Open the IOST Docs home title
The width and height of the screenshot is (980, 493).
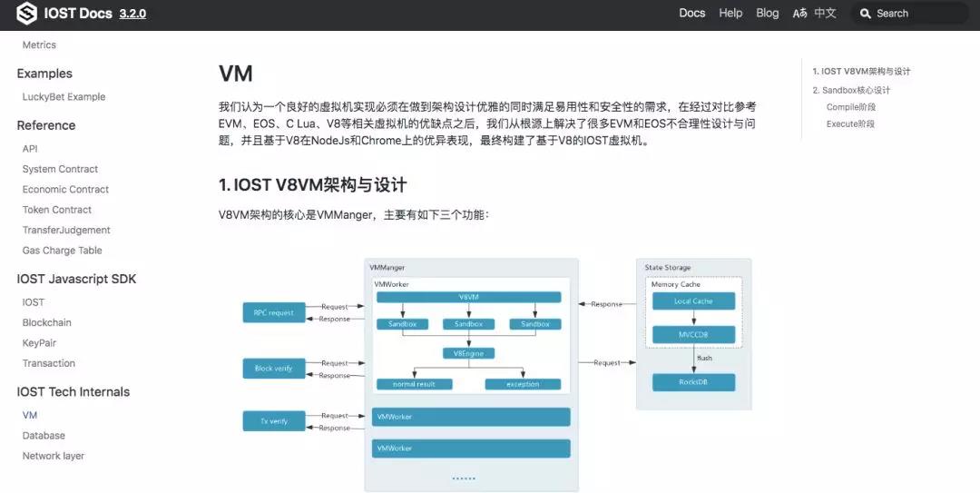78,14
